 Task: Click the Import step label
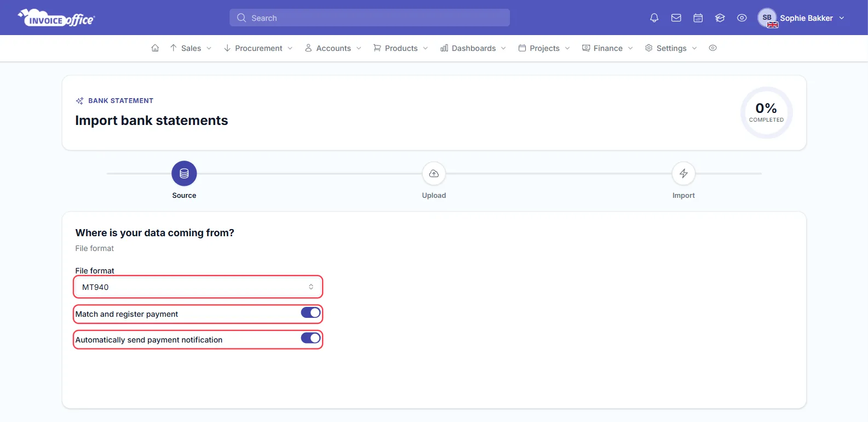(x=683, y=196)
